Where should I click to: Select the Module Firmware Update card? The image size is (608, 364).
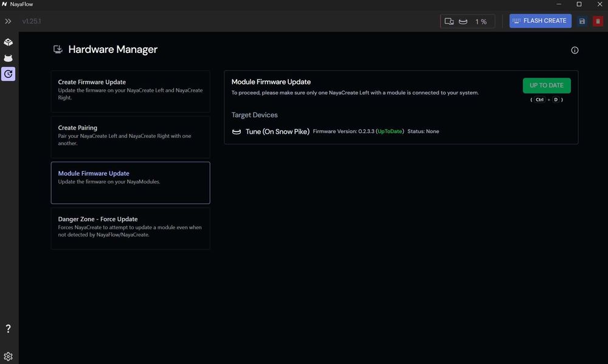point(130,182)
